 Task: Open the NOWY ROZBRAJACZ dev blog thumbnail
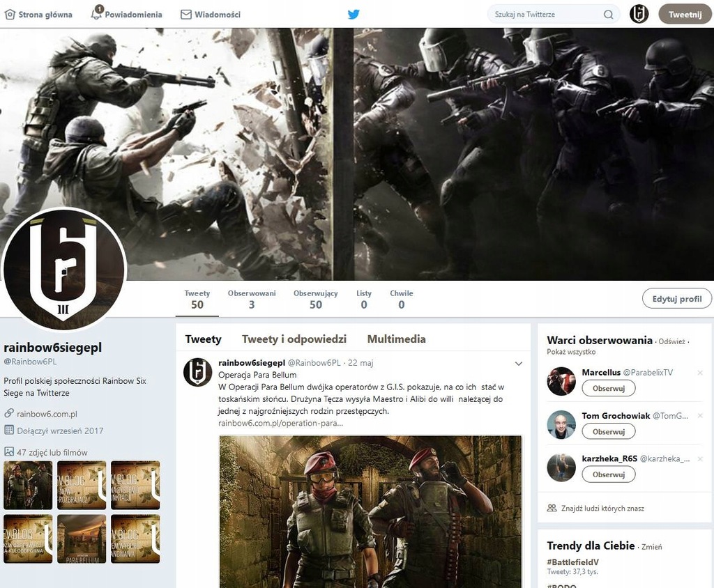82,485
